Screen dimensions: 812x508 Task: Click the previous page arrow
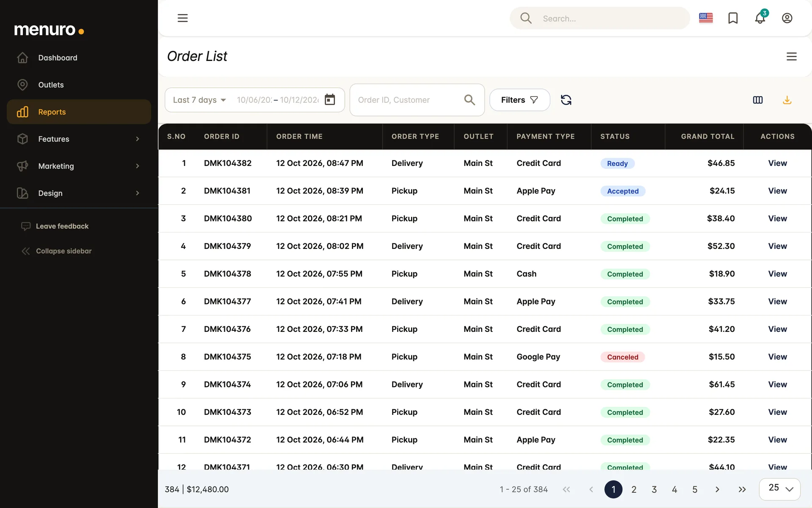point(591,489)
